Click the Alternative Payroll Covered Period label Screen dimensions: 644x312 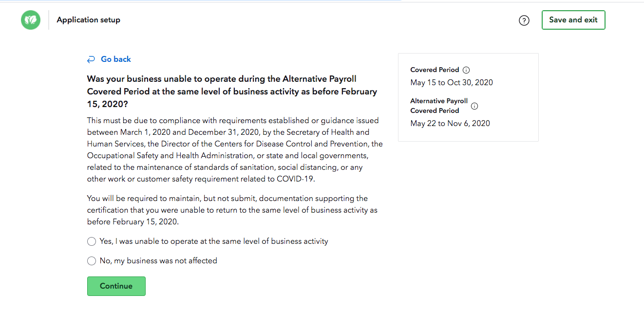[x=439, y=106]
